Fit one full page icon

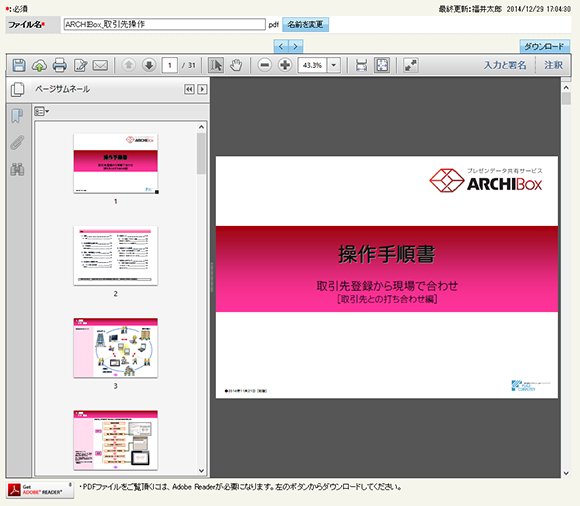point(382,65)
